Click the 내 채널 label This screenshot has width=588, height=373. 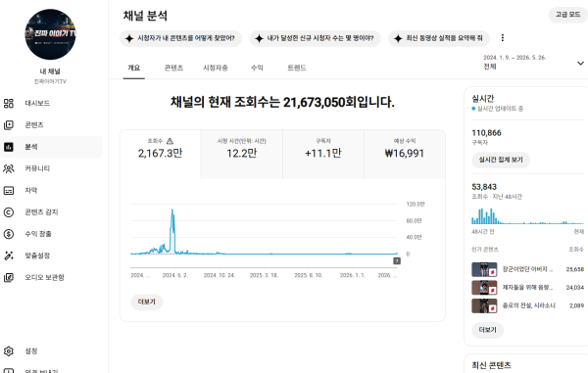click(x=50, y=71)
